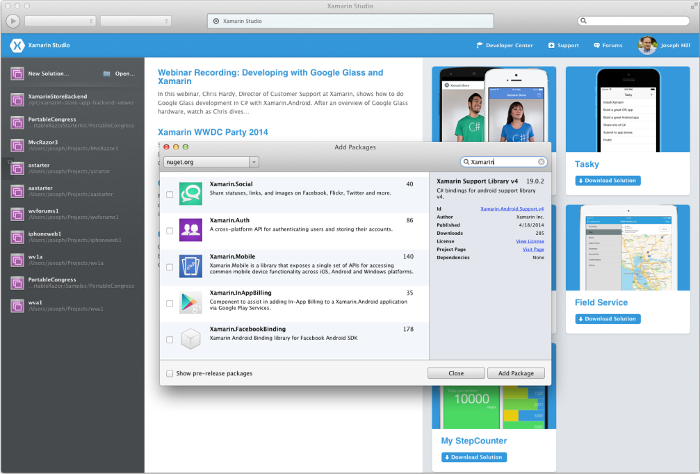Open the aastarter solution icon
The height and width of the screenshot is (474, 700).
click(x=17, y=191)
